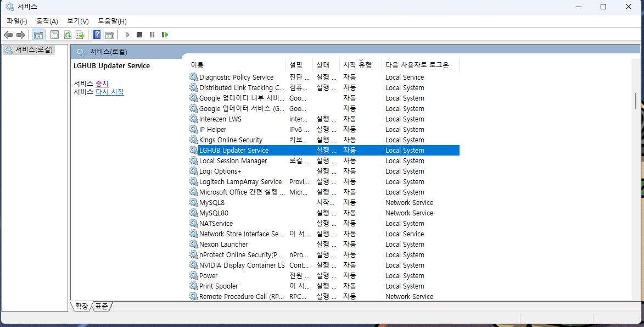Image resolution: width=644 pixels, height=327 pixels.
Task: Switch to the 표준 tab
Action: pyautogui.click(x=100, y=307)
